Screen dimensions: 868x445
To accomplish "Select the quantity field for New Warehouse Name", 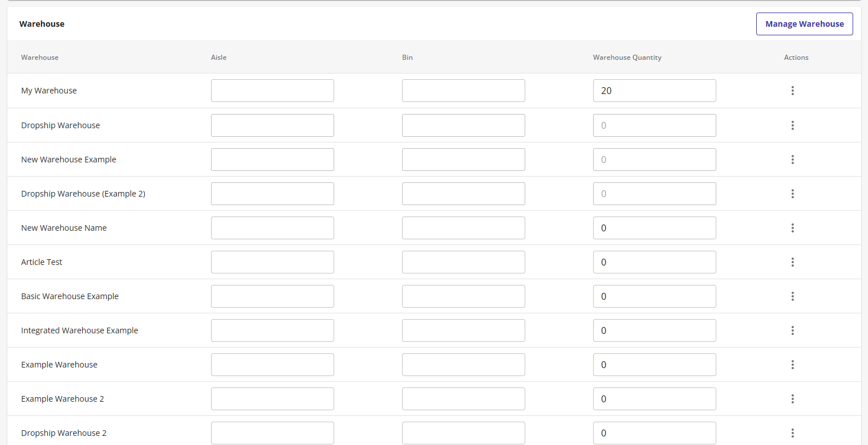I will pyautogui.click(x=654, y=227).
